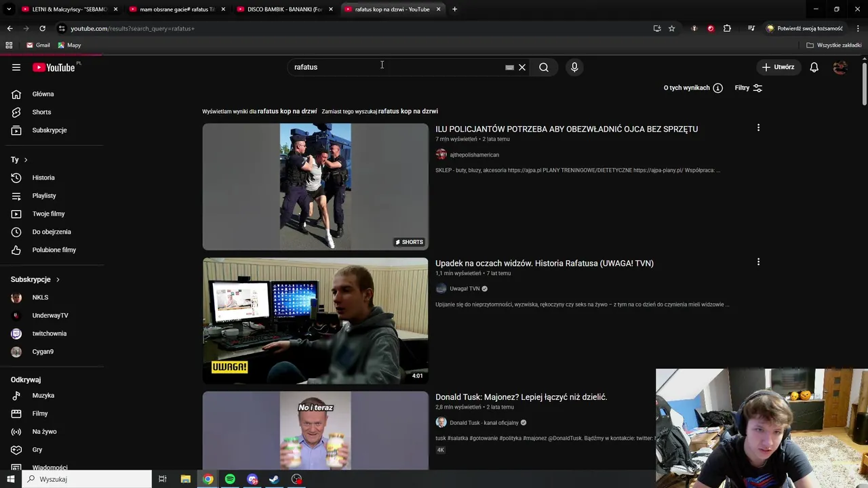Switch to mam obsrane gacie browser tab
This screenshot has width=868, height=488.
coord(176,9)
